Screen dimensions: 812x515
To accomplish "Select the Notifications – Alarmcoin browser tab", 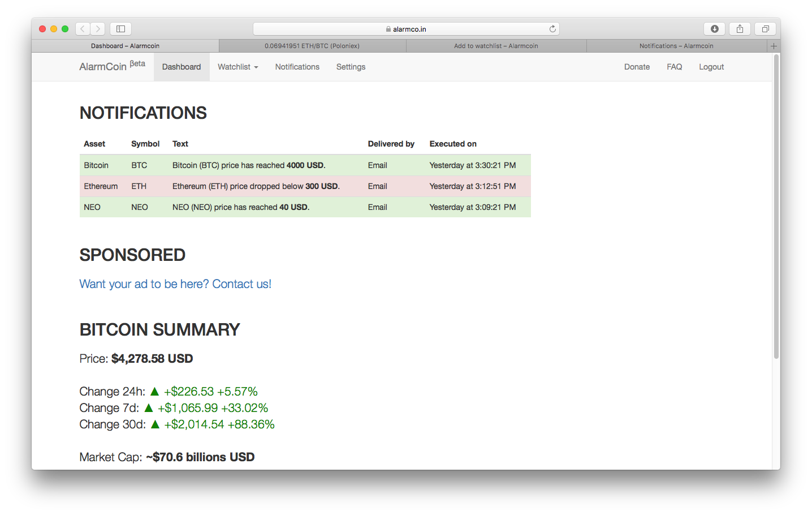I will [x=676, y=46].
